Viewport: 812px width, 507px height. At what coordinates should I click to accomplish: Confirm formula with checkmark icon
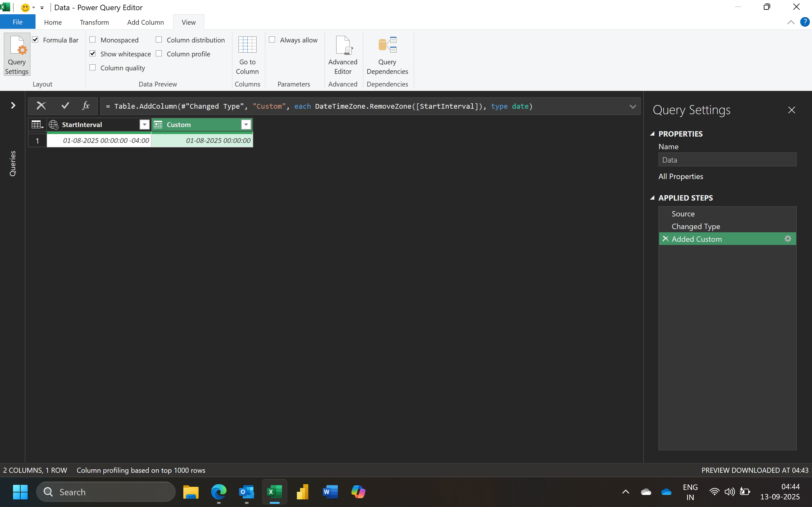coord(65,106)
